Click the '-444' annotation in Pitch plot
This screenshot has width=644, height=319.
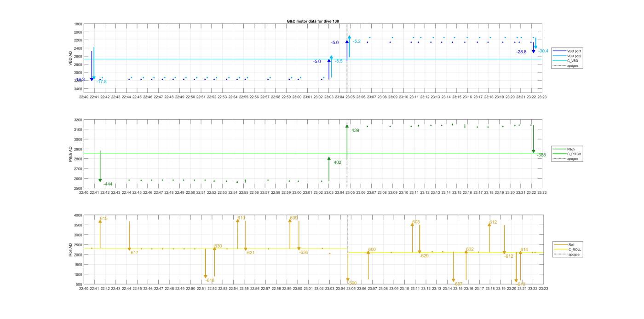(108, 184)
